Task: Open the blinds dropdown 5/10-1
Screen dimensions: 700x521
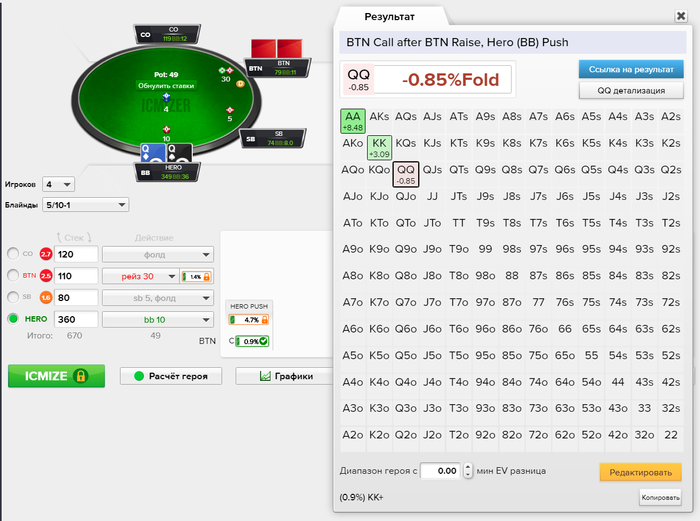Action: coord(85,205)
